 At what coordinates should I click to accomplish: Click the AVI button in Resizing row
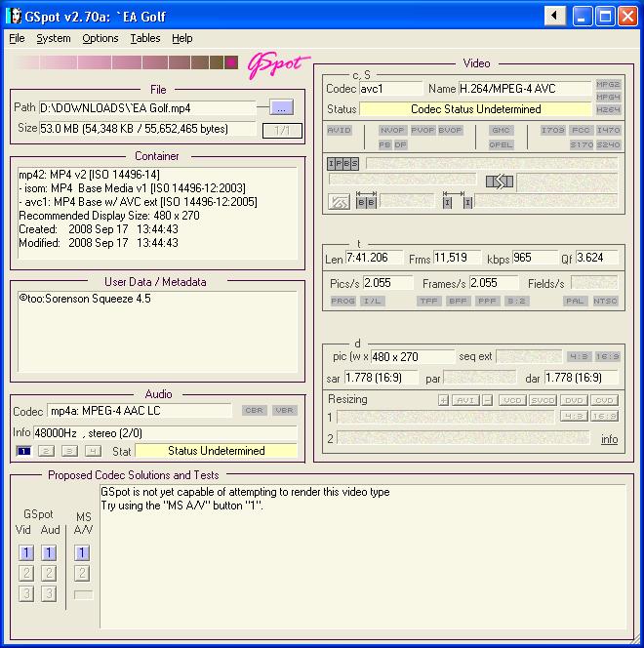pos(465,400)
